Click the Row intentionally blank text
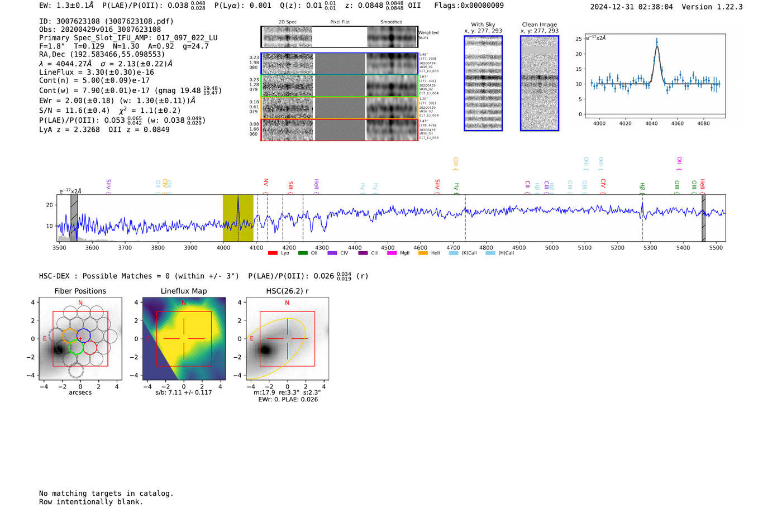This screenshot has width=782, height=532. tap(91, 502)
